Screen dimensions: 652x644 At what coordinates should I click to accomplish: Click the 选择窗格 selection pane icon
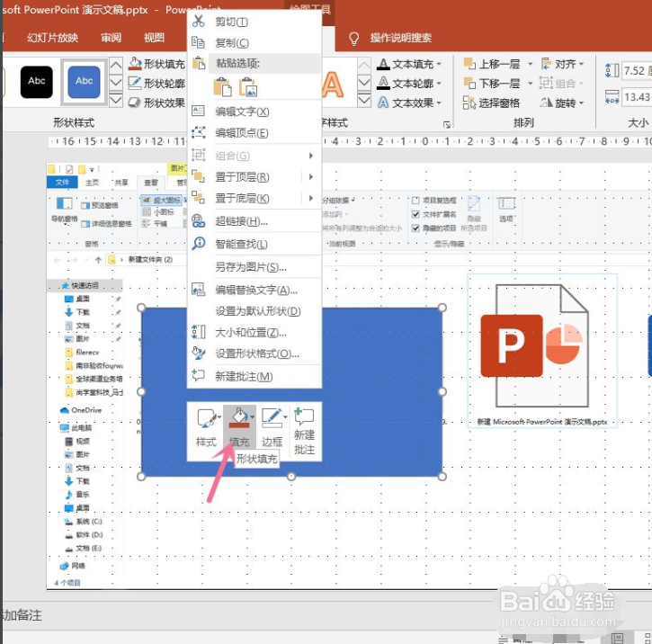tap(469, 103)
